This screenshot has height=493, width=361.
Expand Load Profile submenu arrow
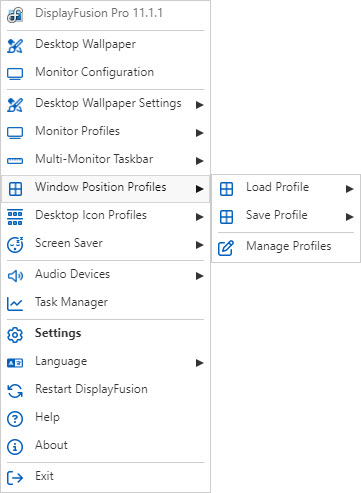point(349,189)
